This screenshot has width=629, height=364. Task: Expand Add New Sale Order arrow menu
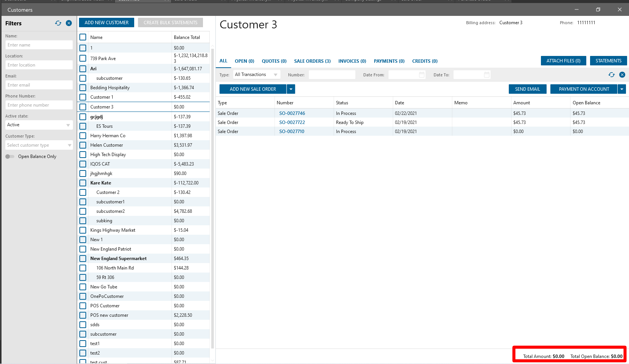291,89
